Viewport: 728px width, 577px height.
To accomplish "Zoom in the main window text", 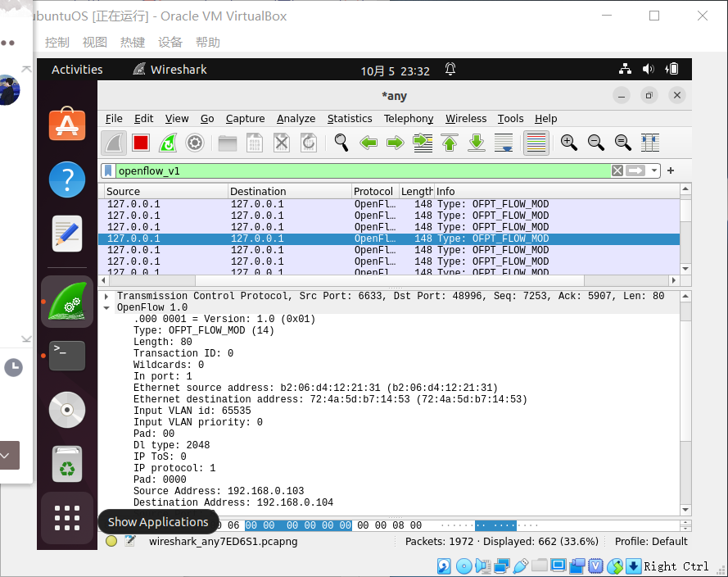I will pyautogui.click(x=569, y=143).
